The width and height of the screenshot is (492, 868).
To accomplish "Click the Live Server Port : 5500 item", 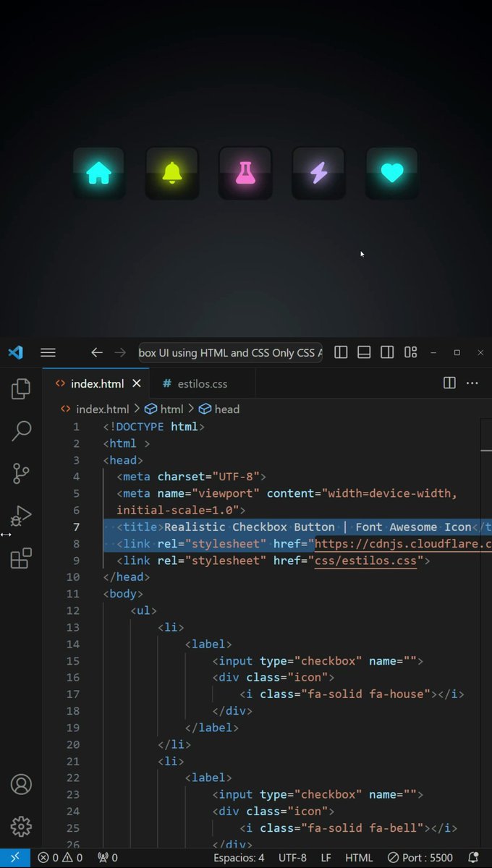I will click(x=420, y=858).
